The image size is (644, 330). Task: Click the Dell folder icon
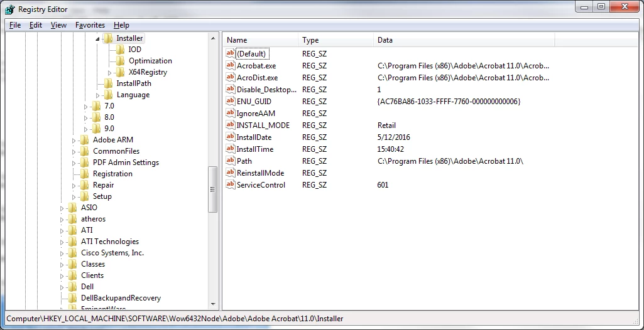tap(73, 287)
